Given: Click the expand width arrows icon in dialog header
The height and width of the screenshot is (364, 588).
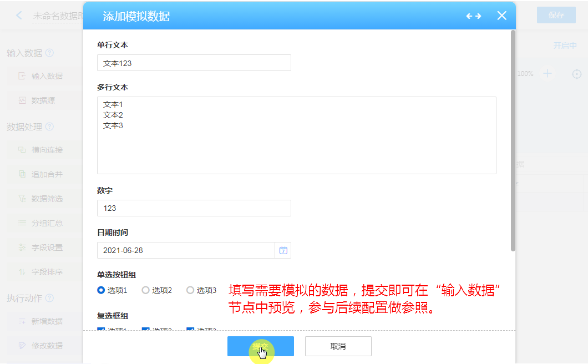Looking at the screenshot, I should 473,16.
